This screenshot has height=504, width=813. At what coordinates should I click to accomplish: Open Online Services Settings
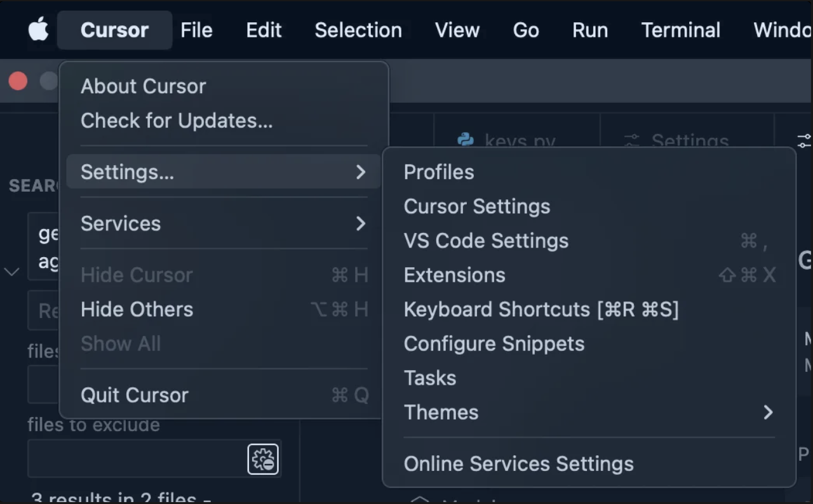(589, 463)
